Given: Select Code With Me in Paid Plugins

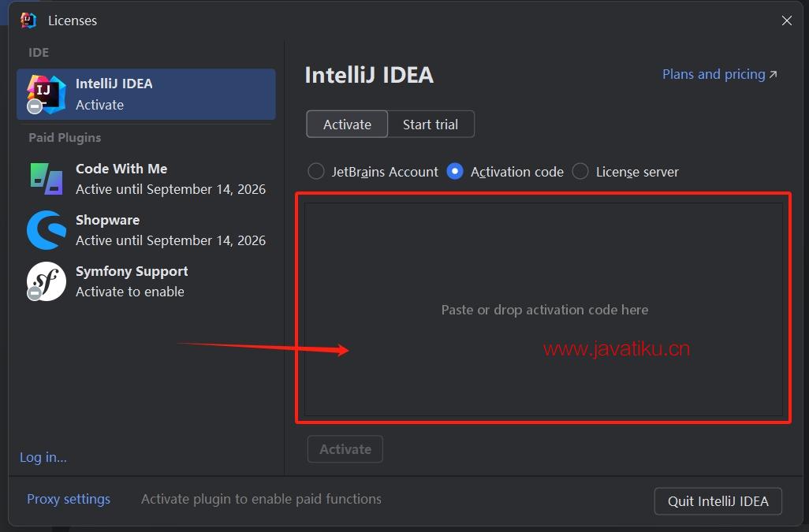Looking at the screenshot, I should [146, 179].
